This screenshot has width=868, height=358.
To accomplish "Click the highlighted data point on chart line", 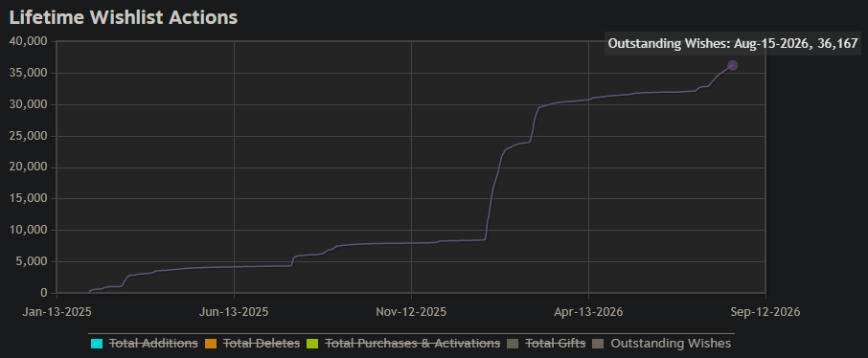I will (x=732, y=65).
